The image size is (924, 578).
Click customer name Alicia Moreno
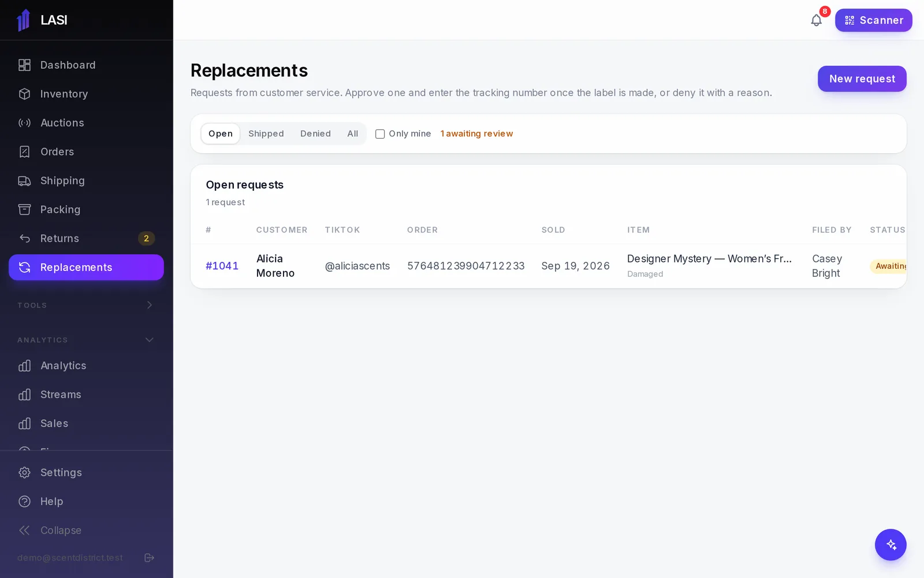click(275, 266)
